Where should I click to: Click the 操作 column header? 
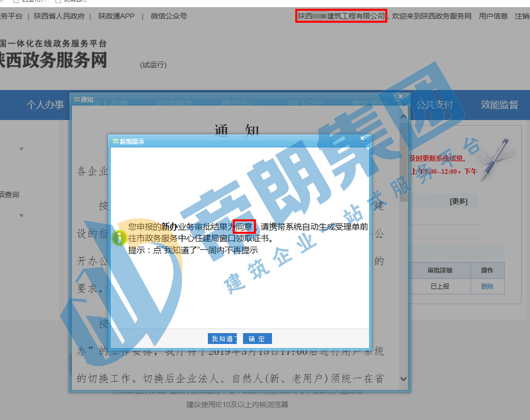tap(487, 270)
